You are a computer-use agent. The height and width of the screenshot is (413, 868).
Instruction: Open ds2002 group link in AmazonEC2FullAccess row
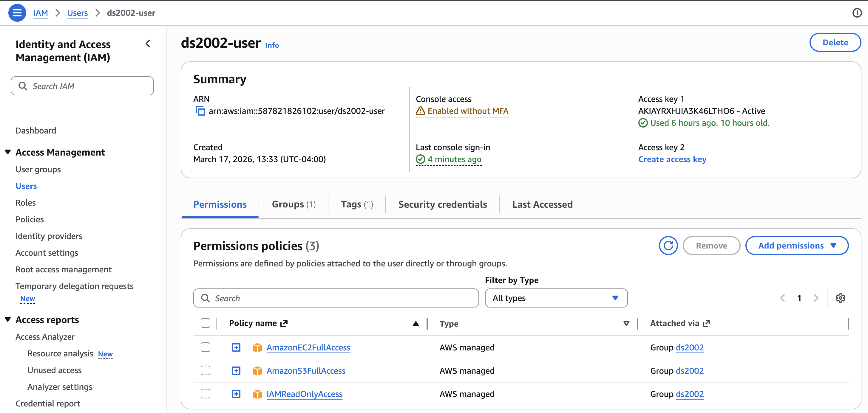(689, 347)
